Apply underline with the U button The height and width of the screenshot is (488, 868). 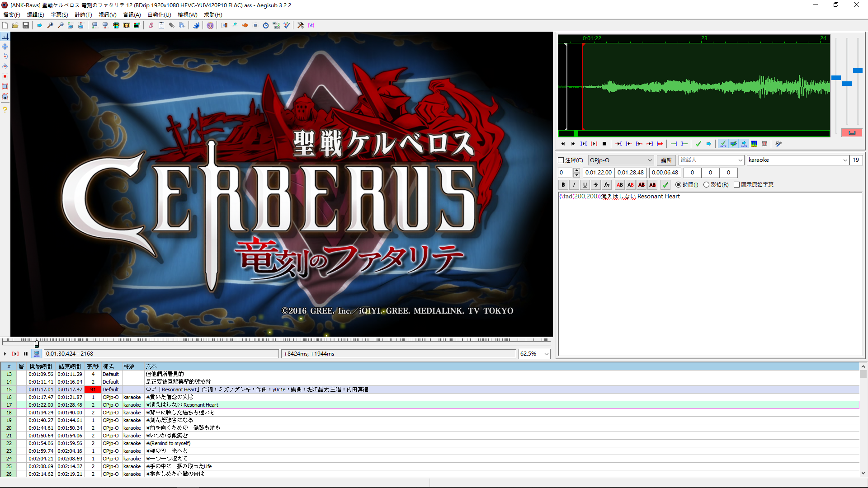[585, 184]
